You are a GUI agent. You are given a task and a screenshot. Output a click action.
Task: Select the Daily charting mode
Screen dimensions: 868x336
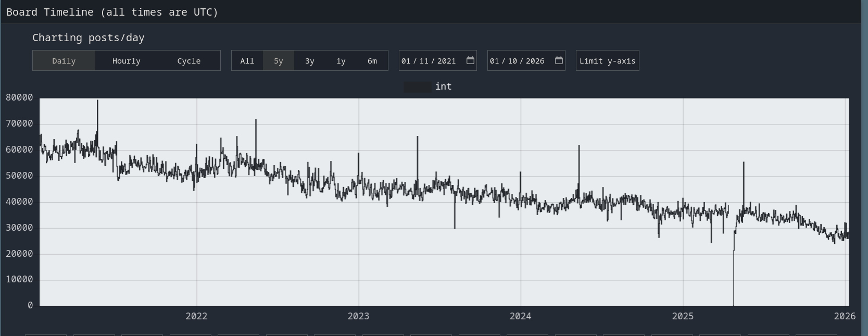tap(64, 61)
